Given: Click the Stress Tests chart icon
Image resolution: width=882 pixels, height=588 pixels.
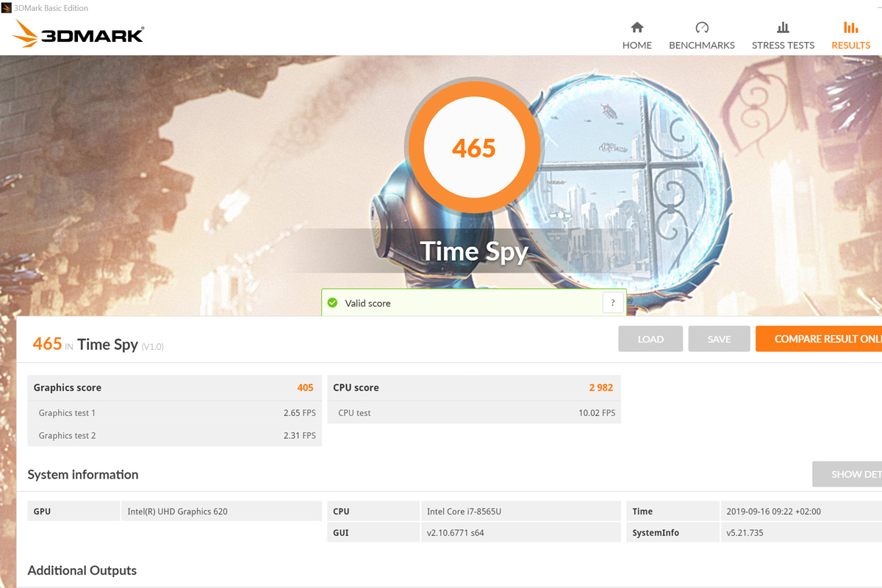Looking at the screenshot, I should tap(783, 28).
